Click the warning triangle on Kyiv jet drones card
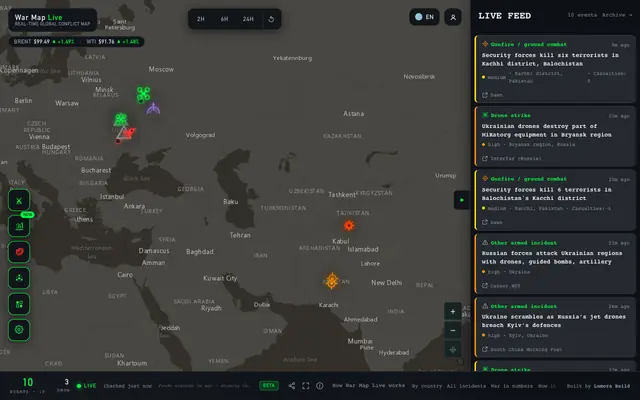The height and width of the screenshot is (400, 640). (485, 306)
